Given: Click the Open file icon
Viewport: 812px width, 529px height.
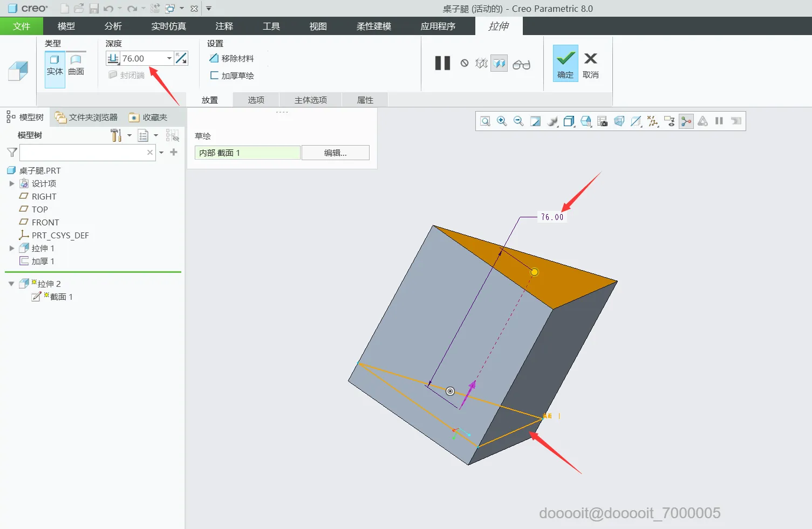Looking at the screenshot, I should click(x=79, y=9).
